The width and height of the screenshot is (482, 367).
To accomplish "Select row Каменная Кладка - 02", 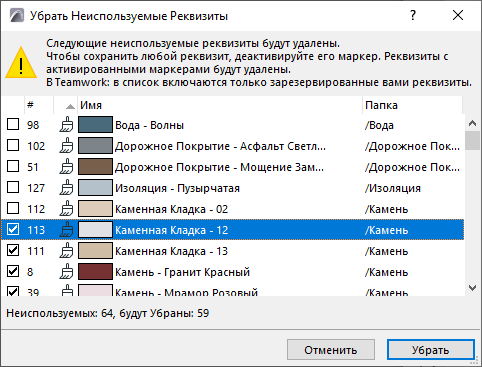I will tap(232, 209).
